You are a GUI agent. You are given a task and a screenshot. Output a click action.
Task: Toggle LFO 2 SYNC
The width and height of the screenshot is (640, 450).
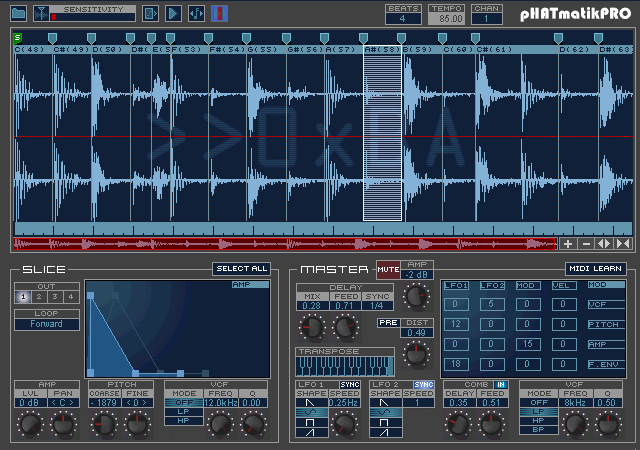[424, 385]
